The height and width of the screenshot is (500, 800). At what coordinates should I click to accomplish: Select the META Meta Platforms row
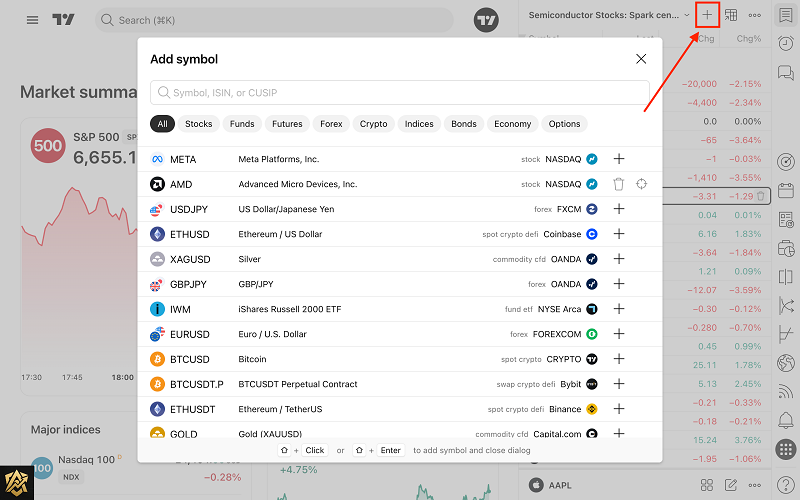click(x=399, y=159)
